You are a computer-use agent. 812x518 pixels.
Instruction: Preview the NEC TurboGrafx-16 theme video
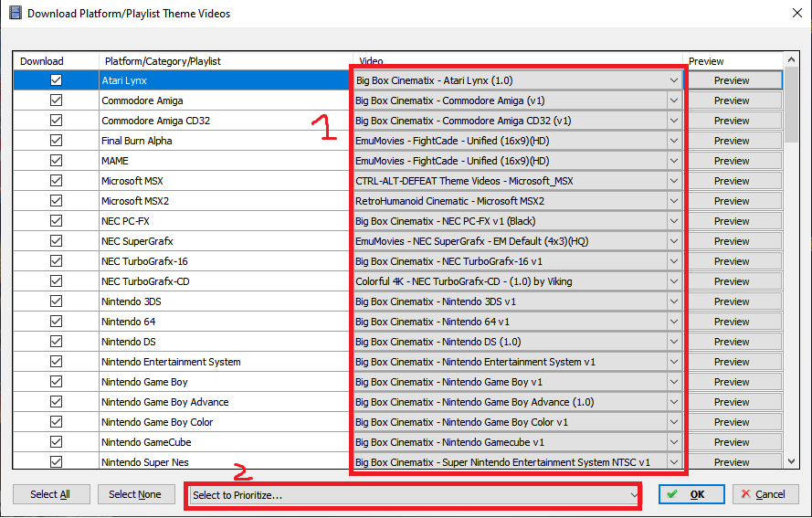click(732, 261)
